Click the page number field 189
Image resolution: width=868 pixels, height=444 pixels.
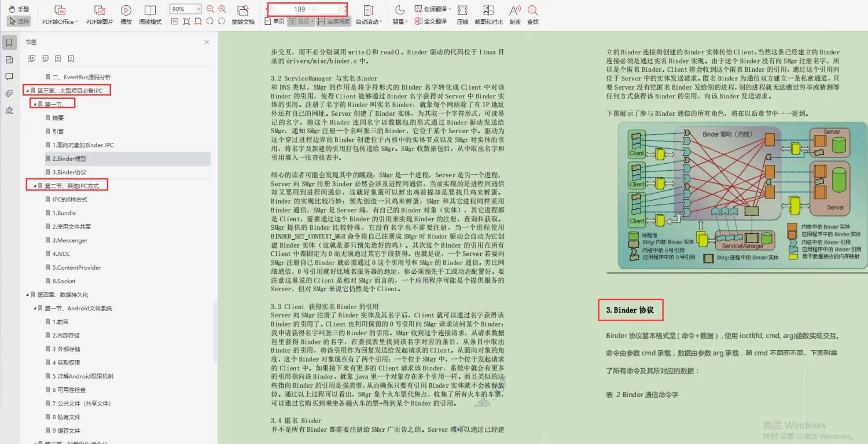(307, 9)
